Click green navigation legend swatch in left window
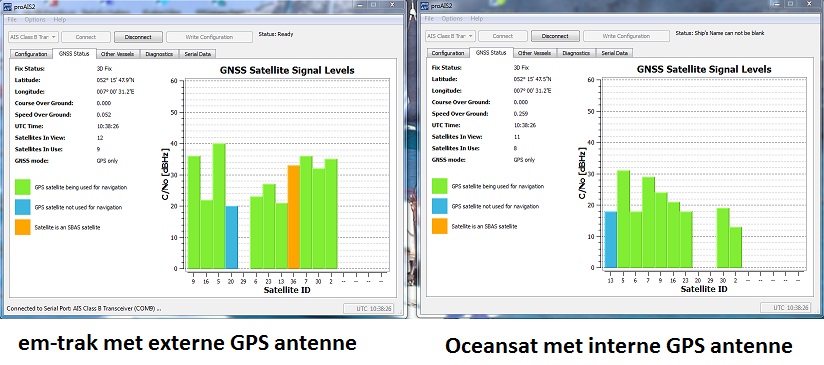This screenshot has height=365, width=824. pos(23,187)
